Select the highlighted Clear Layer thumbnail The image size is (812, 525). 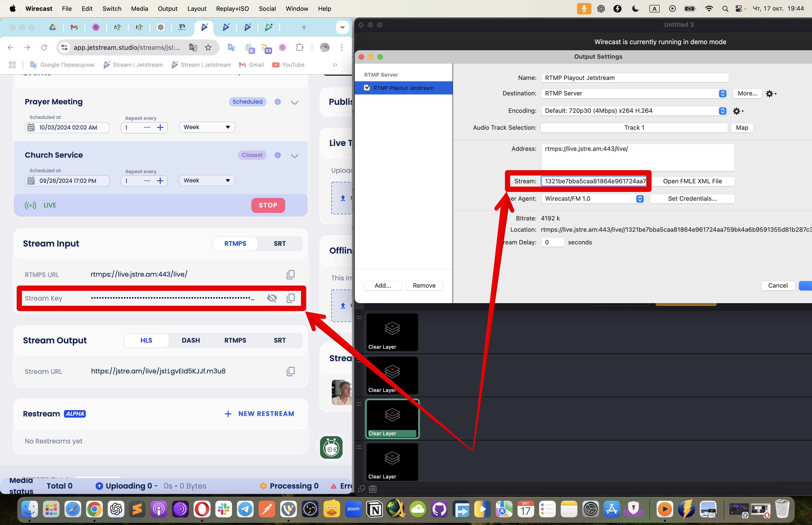[392, 419]
